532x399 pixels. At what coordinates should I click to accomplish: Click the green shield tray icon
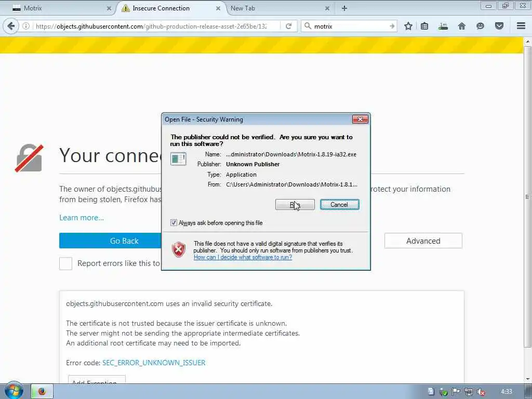[x=444, y=392]
